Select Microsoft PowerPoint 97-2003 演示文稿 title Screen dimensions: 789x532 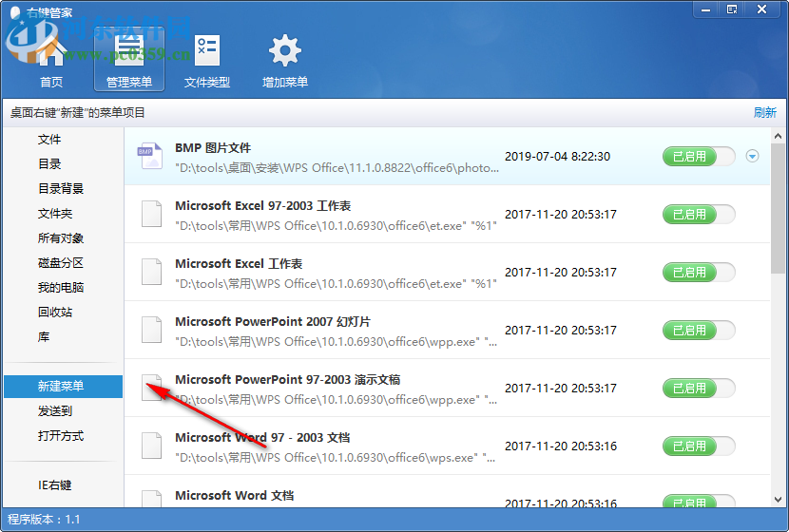coord(287,379)
